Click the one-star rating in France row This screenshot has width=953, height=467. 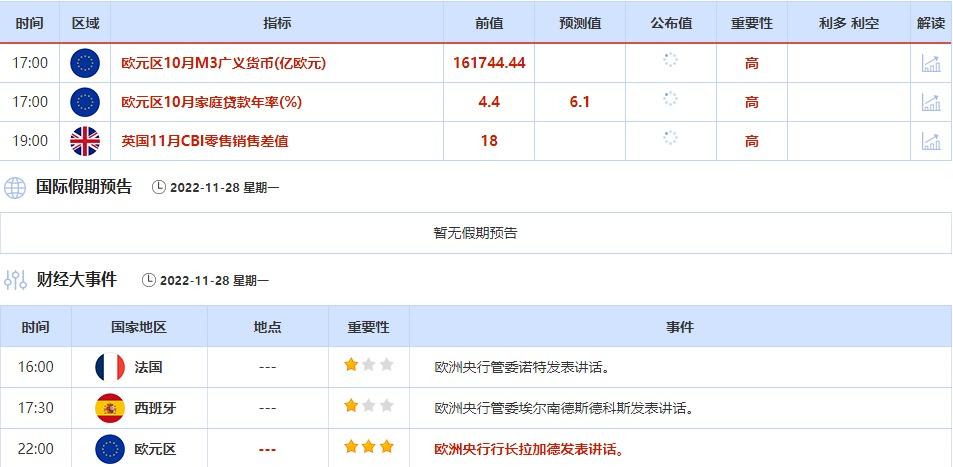[x=368, y=366]
